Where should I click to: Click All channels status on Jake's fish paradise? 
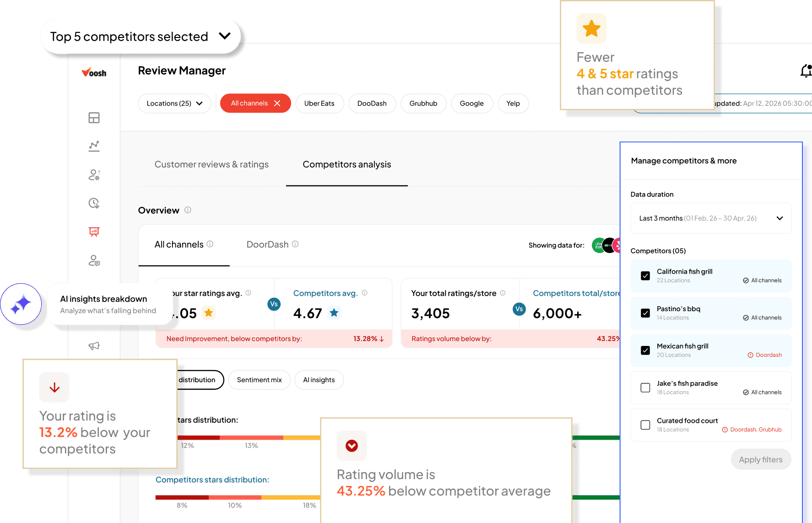(x=763, y=392)
